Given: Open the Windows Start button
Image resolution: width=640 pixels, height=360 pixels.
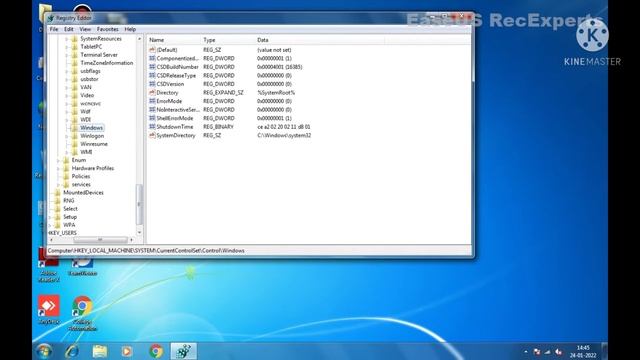Looking at the screenshot, I should coord(44,351).
